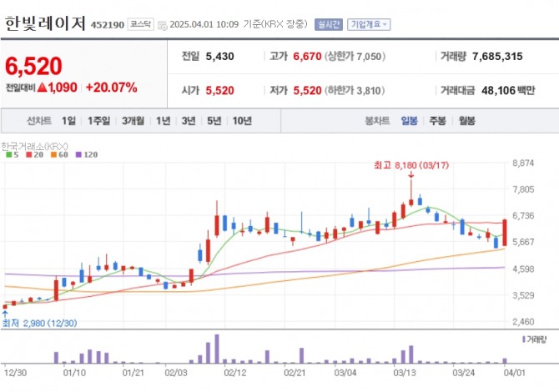Click the 봉차트 label
The height and width of the screenshot is (392, 559).
click(378, 121)
